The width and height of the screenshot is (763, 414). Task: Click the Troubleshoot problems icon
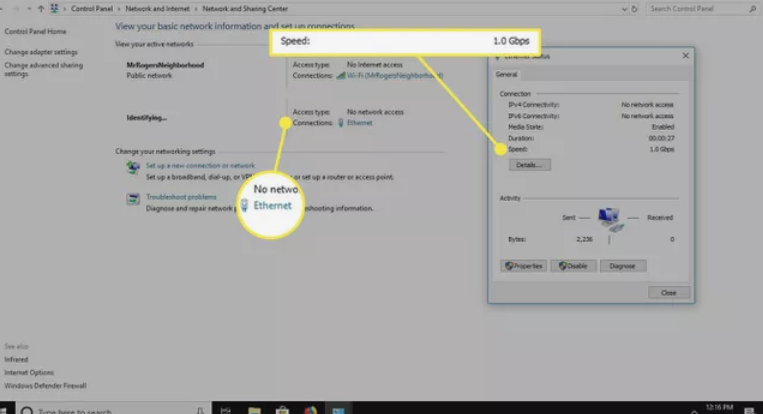click(133, 200)
